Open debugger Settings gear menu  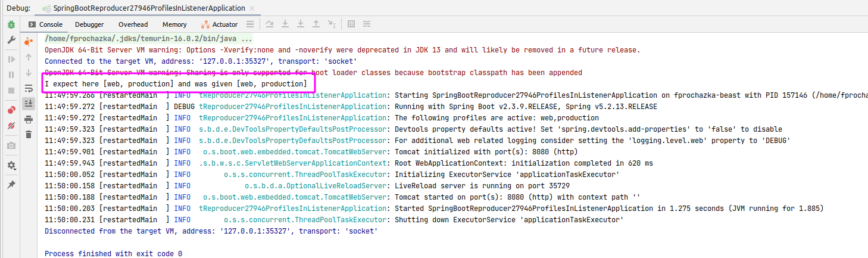click(x=11, y=165)
